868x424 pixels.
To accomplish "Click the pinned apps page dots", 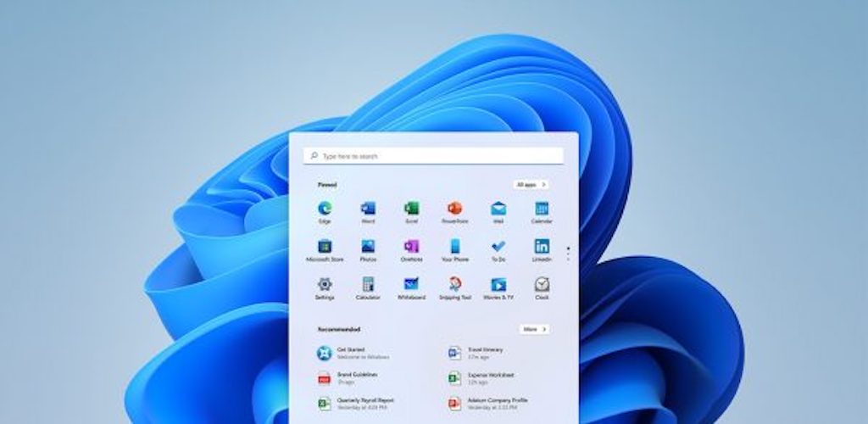I will (568, 253).
